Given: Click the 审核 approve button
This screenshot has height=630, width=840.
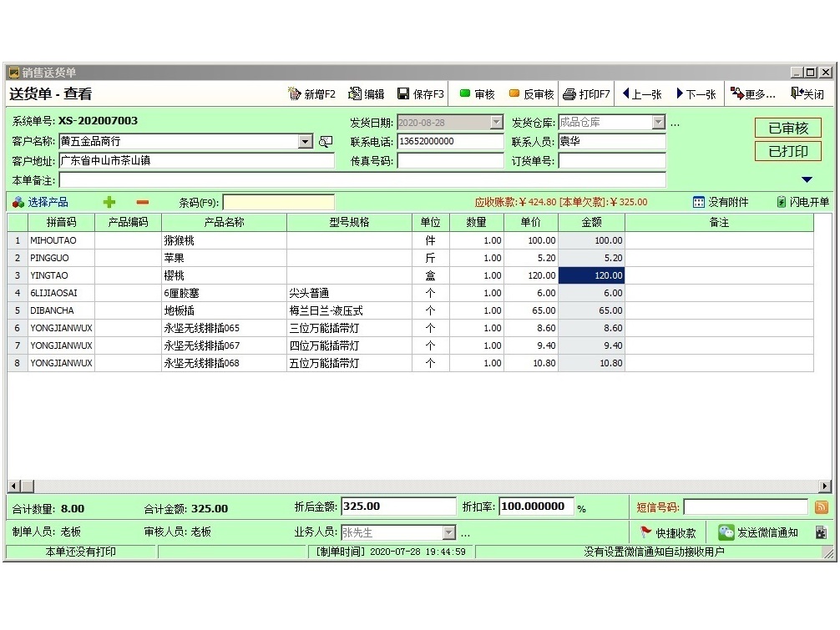Looking at the screenshot, I should (477, 94).
